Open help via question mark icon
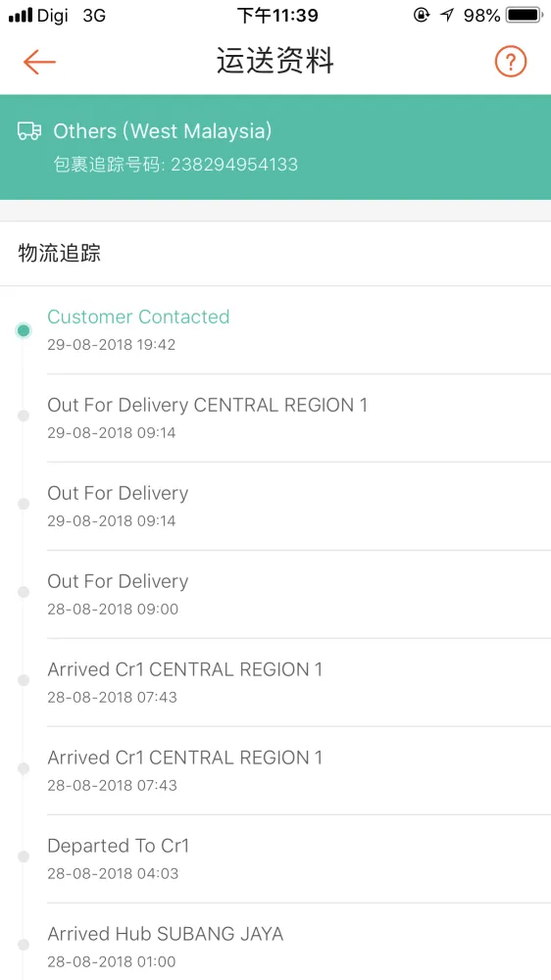The image size is (551, 980). click(x=511, y=62)
